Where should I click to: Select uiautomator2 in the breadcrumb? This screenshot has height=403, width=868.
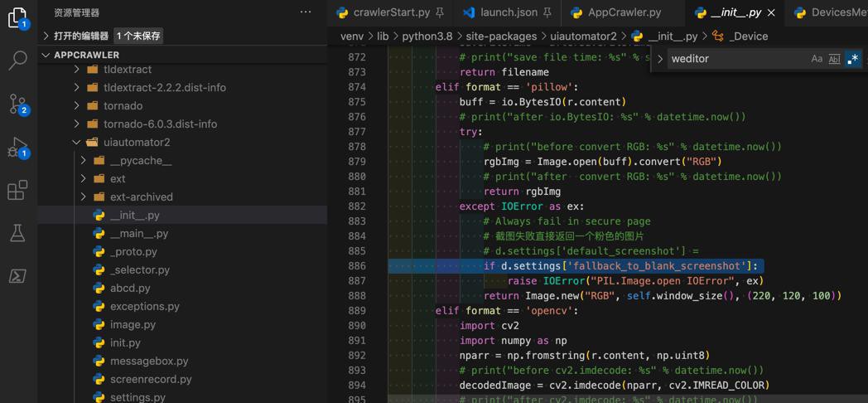tap(581, 36)
